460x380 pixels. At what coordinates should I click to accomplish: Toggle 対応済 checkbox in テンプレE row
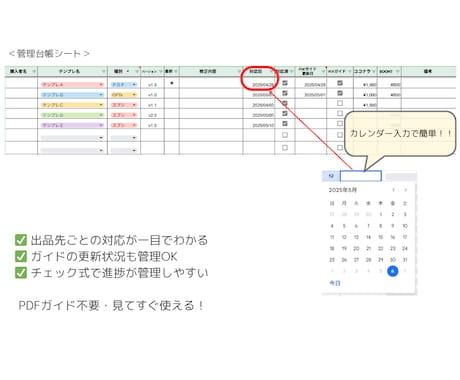click(x=285, y=124)
